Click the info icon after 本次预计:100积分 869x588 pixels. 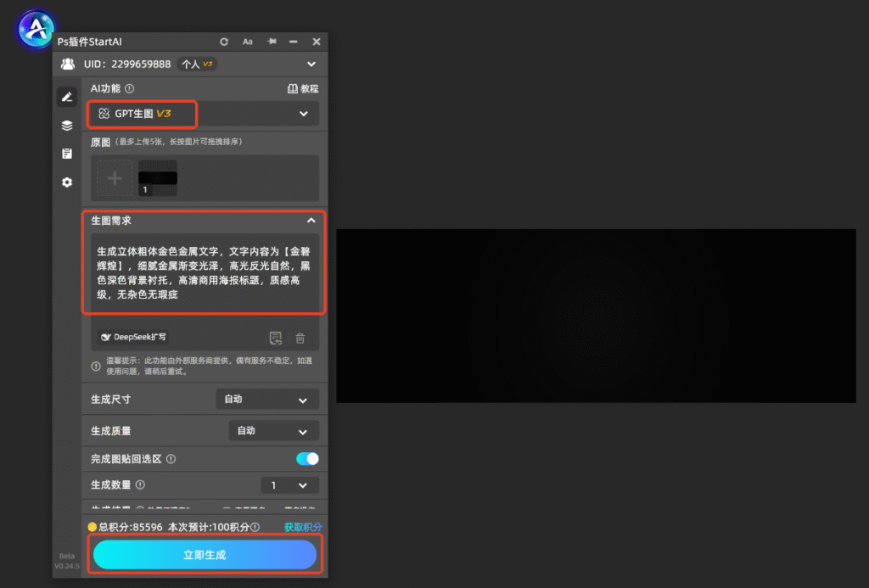point(255,527)
